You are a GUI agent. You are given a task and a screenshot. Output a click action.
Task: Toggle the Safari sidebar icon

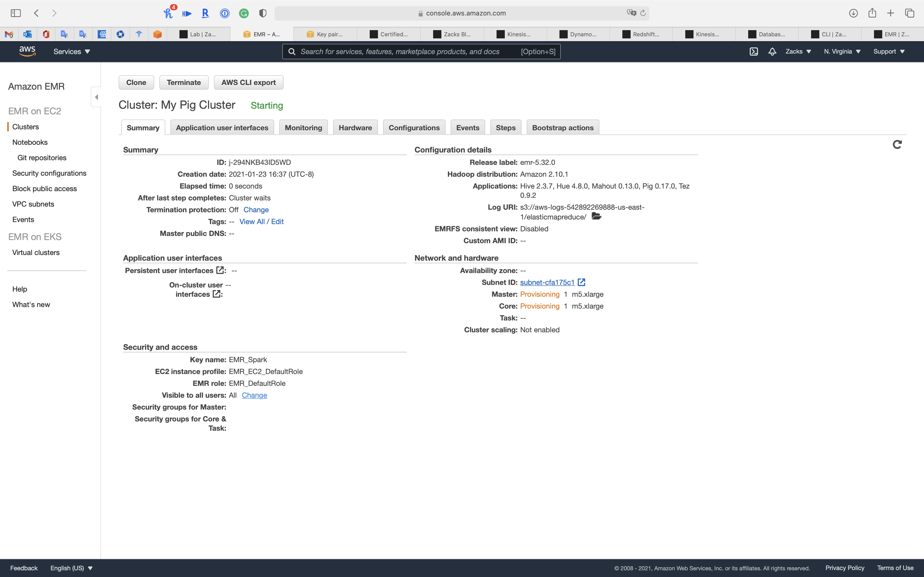pyautogui.click(x=16, y=13)
